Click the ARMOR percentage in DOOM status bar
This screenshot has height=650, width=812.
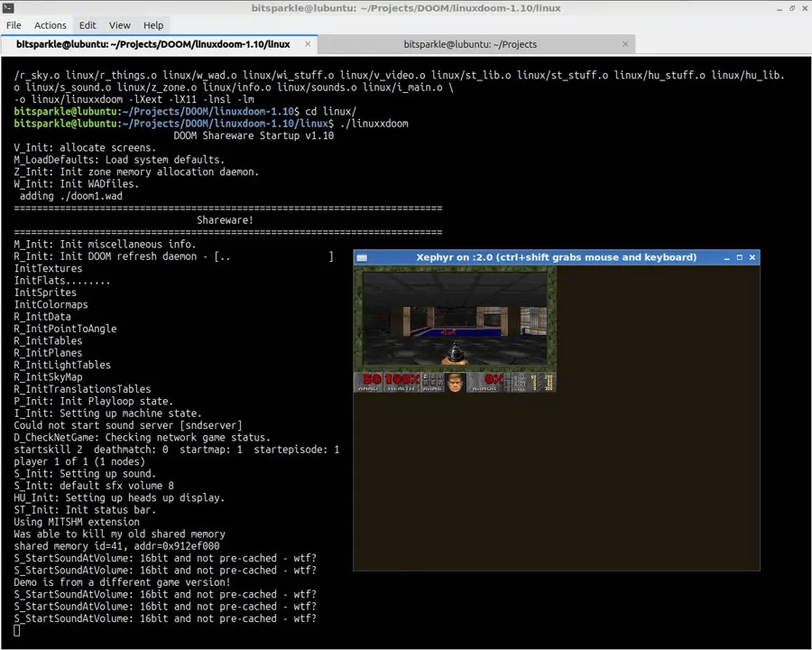tap(492, 381)
